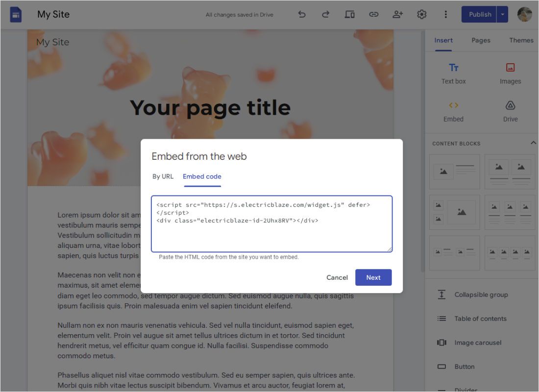This screenshot has width=539, height=392.
Task: Click the 'Embed from the web' dialog title
Action: coord(199,156)
